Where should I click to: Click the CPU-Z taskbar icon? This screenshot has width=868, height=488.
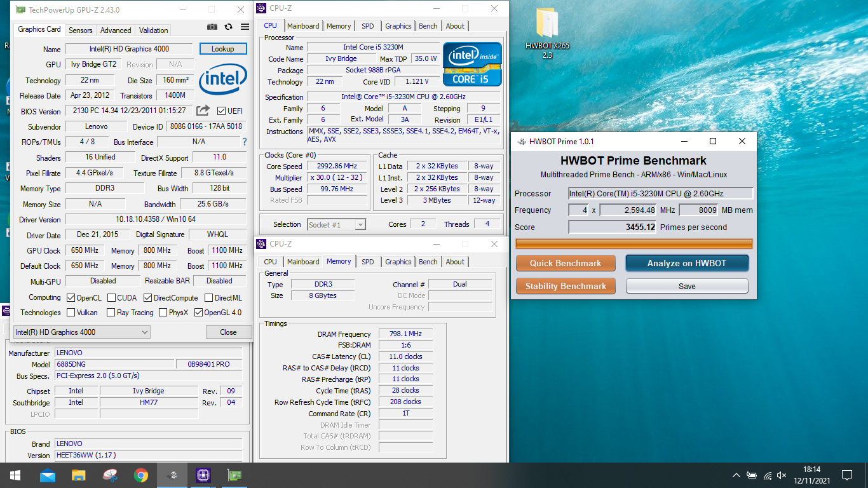[x=203, y=475]
